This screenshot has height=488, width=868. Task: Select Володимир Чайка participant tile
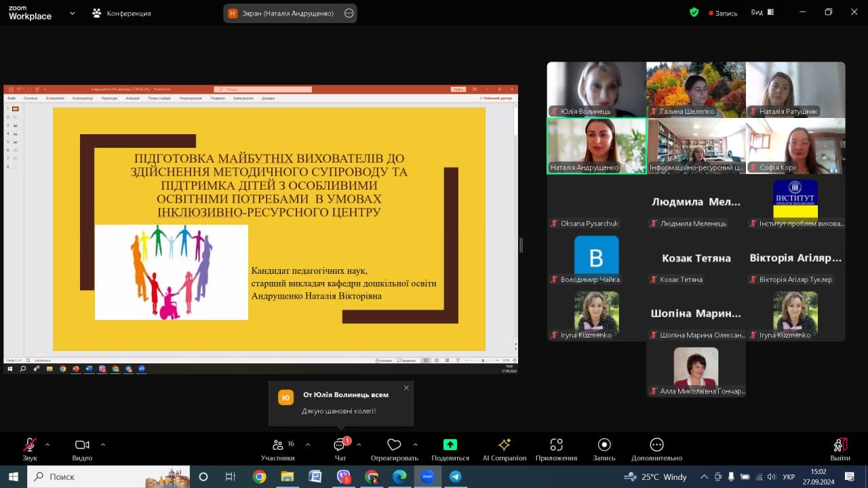[597, 258]
